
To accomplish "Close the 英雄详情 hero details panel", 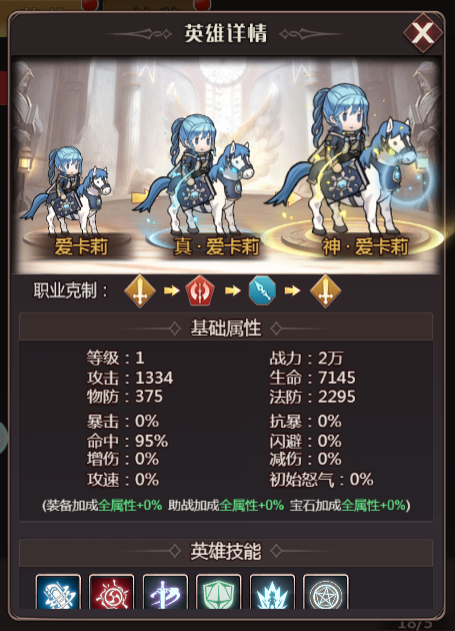I will click(x=423, y=33).
